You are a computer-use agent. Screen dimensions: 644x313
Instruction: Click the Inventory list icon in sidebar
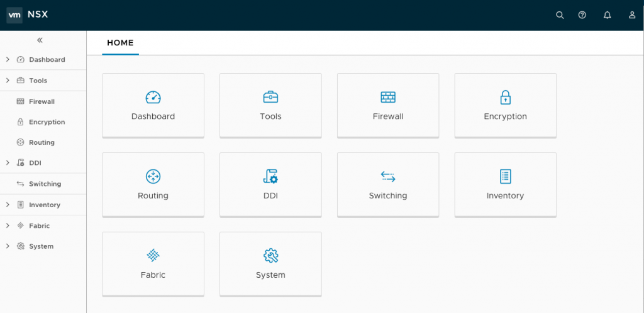click(x=21, y=205)
